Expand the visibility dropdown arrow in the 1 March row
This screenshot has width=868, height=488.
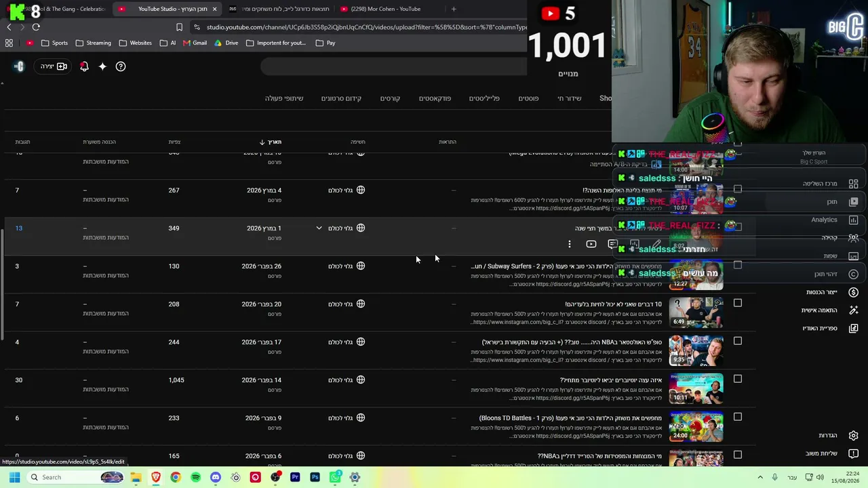pos(319,228)
